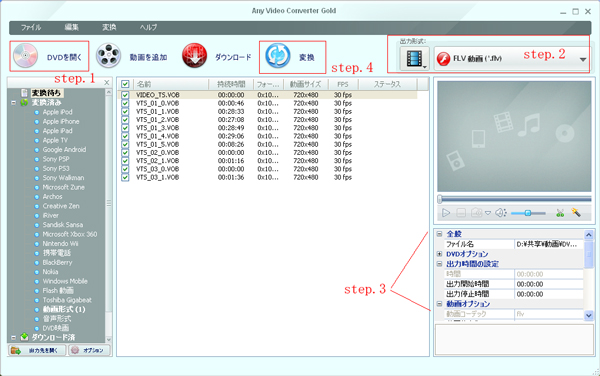Open the output format dropdown arrow
600x376 pixels.
[x=583, y=59]
